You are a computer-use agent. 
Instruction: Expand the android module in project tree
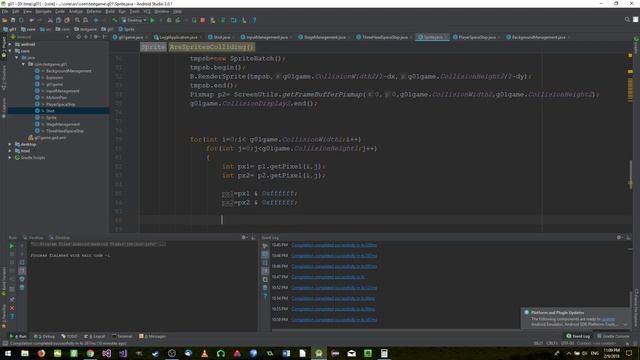coord(10,44)
